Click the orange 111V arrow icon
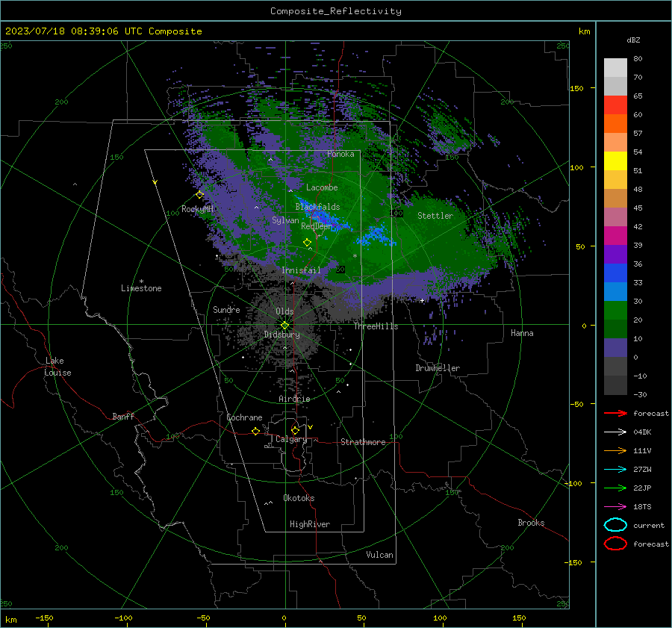The height and width of the screenshot is (628, 672). [x=615, y=450]
